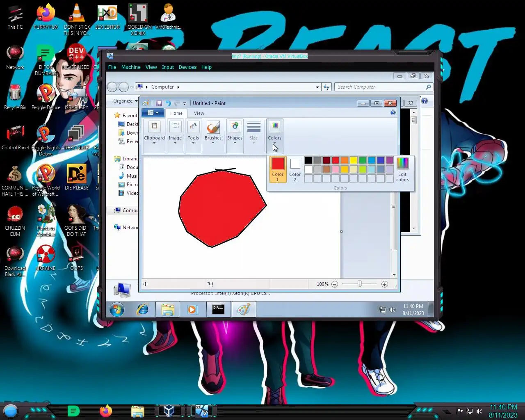
Task: Expand Customize Quick Access Toolbar arrow
Action: point(185,103)
